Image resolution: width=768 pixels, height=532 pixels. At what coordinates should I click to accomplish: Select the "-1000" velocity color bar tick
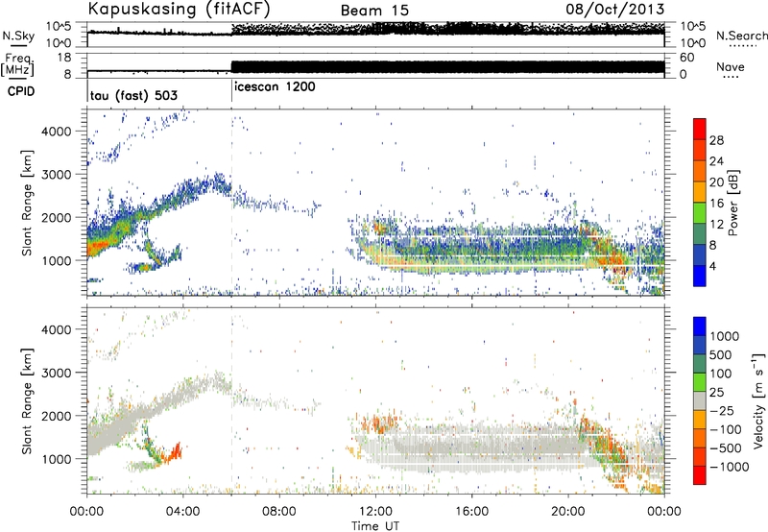tap(729, 467)
